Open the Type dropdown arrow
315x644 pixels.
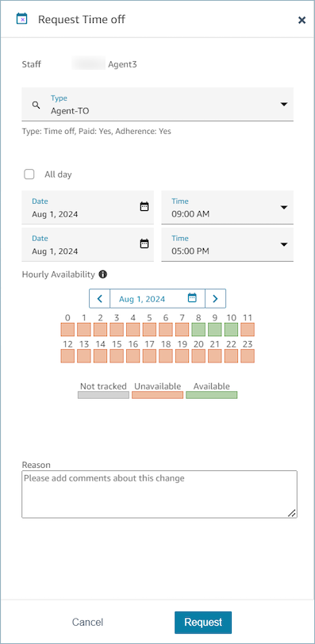284,105
